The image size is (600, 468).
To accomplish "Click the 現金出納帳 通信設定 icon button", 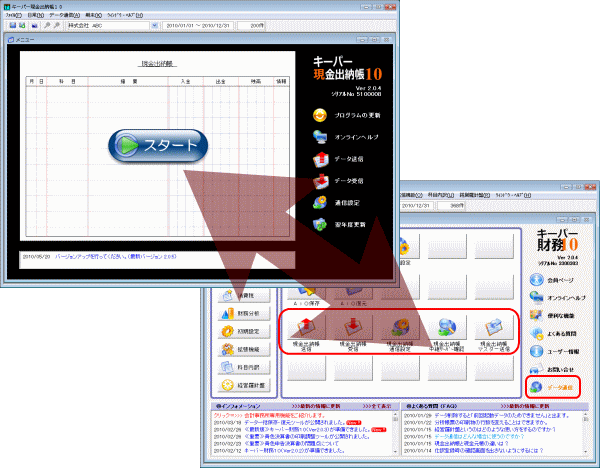I will click(400, 328).
